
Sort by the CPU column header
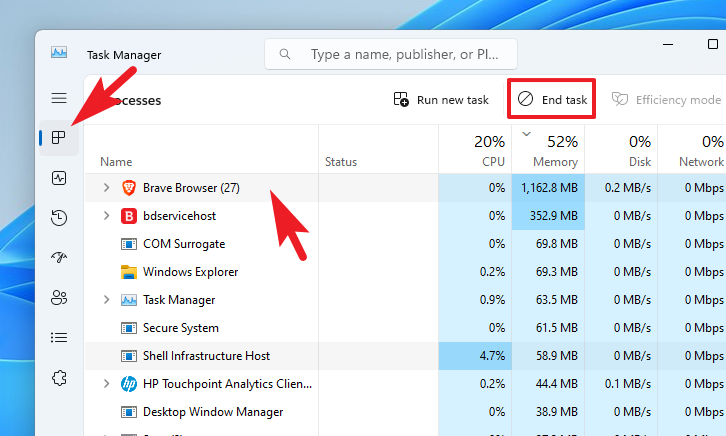tap(475, 149)
